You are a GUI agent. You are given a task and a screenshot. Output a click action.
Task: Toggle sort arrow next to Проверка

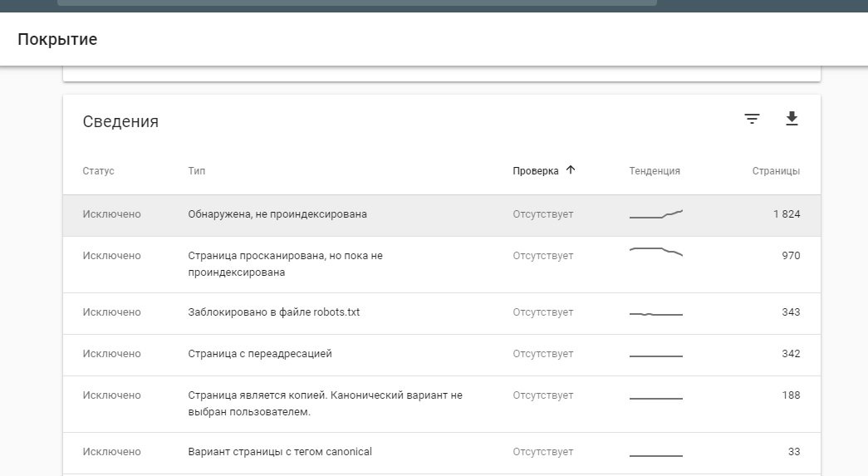point(571,170)
